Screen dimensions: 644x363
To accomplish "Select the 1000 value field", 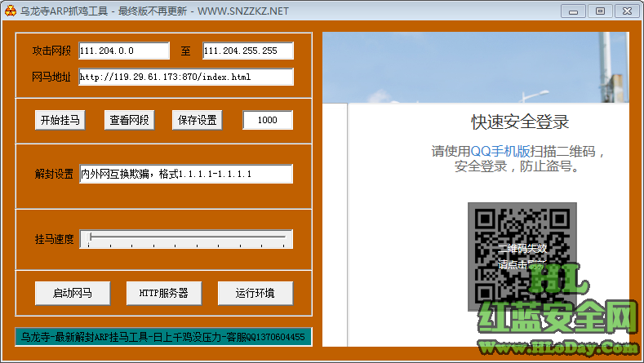I will (x=268, y=120).
